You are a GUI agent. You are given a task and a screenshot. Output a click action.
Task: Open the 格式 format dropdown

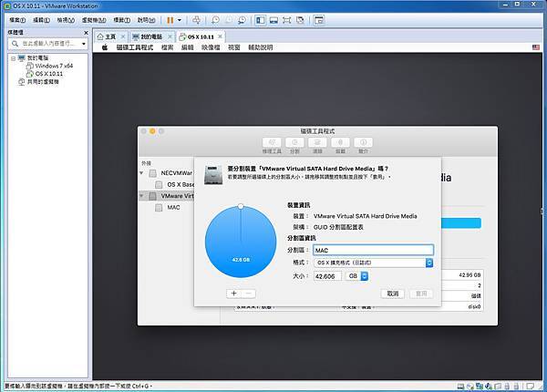374,263
